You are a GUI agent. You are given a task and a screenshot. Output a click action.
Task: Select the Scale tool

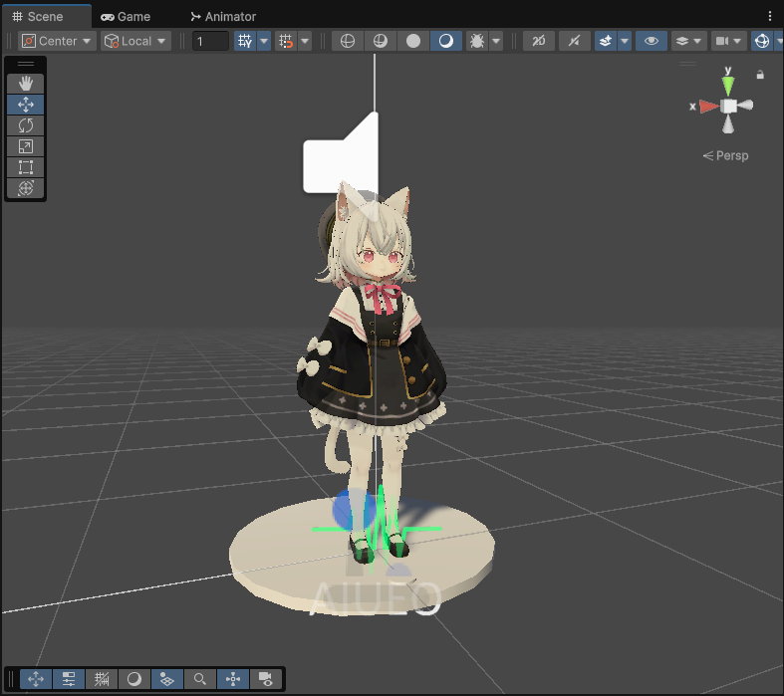point(26,146)
